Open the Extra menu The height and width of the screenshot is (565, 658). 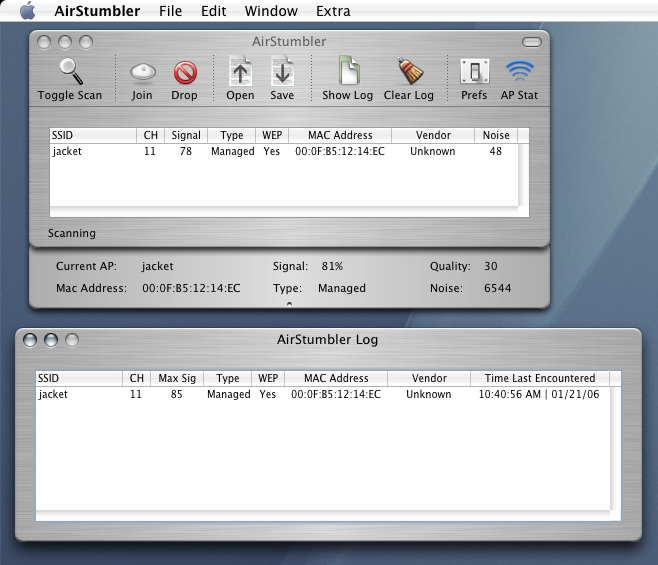(333, 11)
